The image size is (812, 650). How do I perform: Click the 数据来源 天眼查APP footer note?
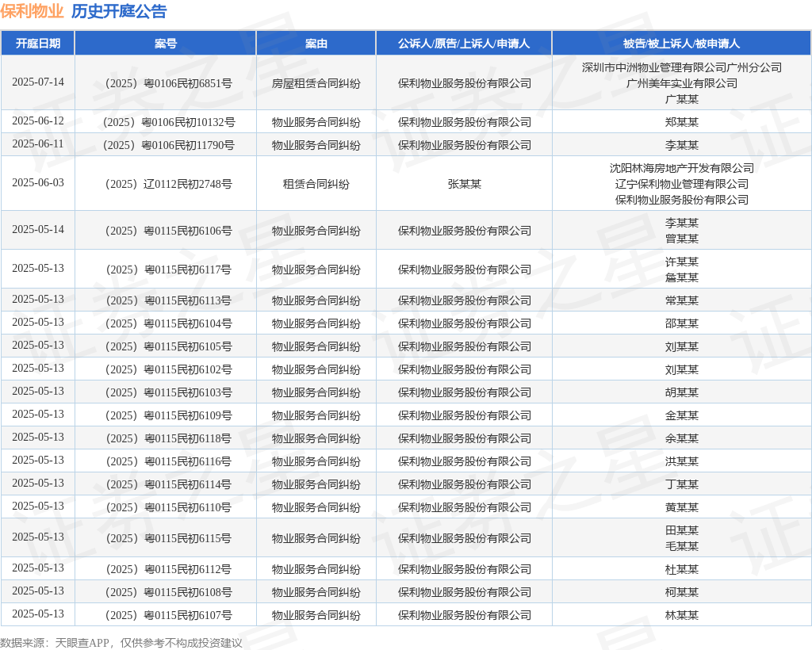(121, 643)
